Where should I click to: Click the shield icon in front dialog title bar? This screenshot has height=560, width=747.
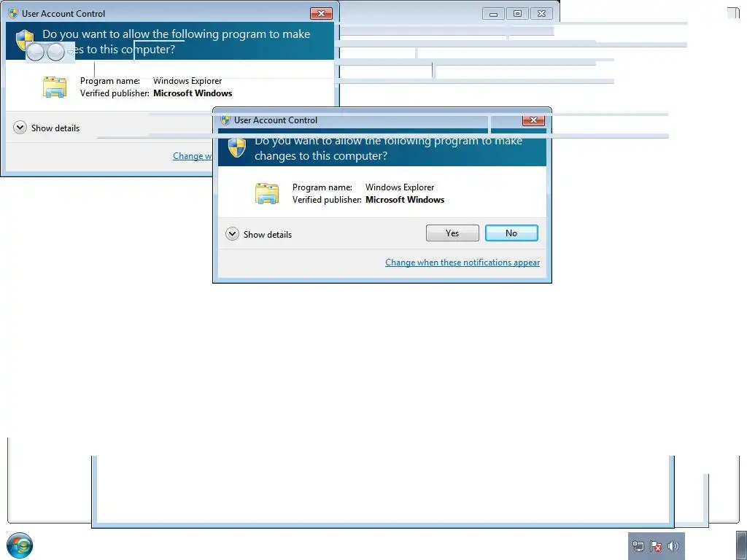226,120
